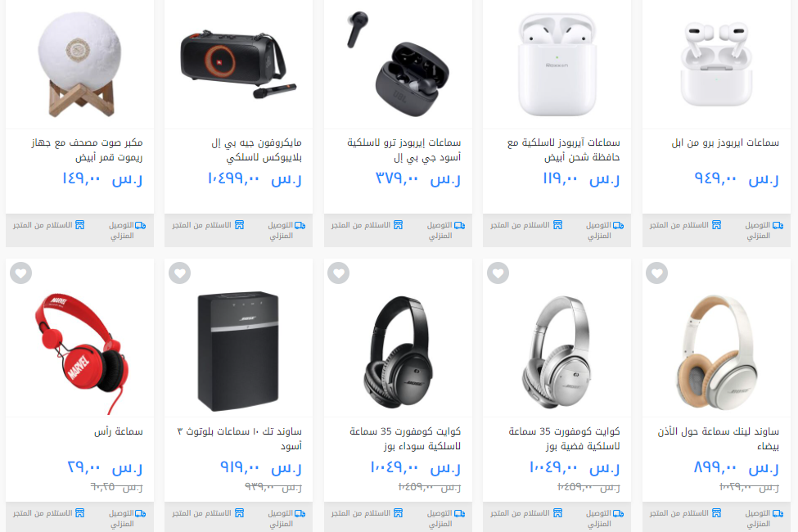Open JBL black true wireless earbuds image
Image resolution: width=798 pixels, height=532 pixels.
pos(398,64)
